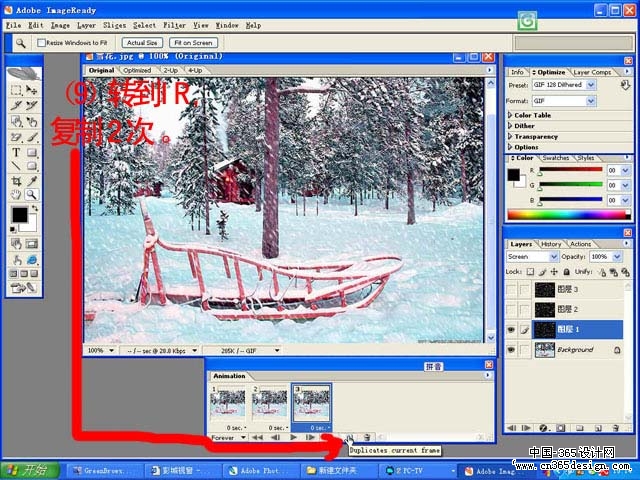Click the rainbow color ramp bar
Viewport: 640px width, 480px height.
tap(569, 214)
